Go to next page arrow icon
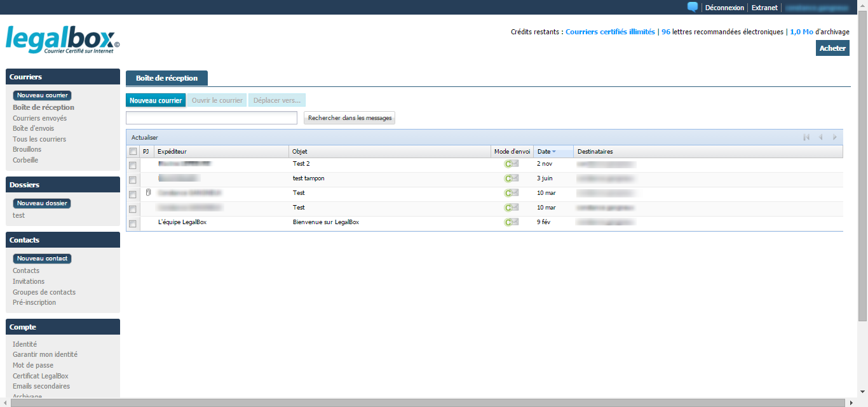This screenshot has height=407, width=868. coord(835,137)
